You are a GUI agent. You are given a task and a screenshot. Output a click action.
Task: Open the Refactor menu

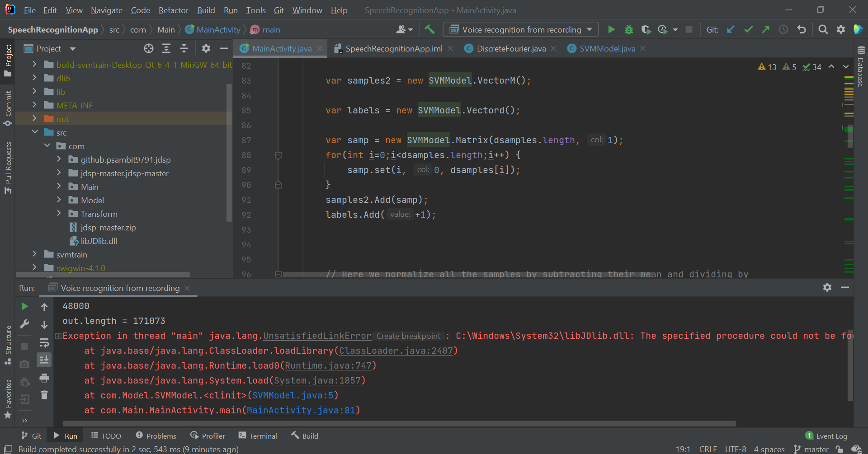[x=173, y=10]
